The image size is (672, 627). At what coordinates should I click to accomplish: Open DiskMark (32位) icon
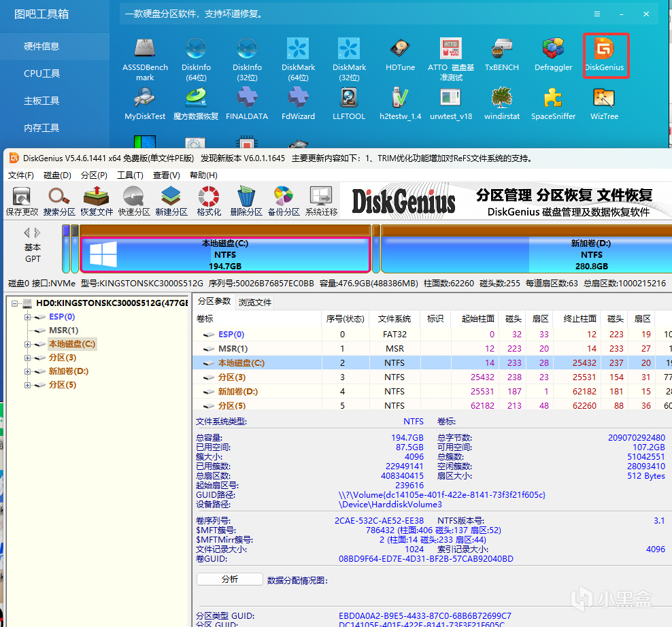click(x=349, y=59)
